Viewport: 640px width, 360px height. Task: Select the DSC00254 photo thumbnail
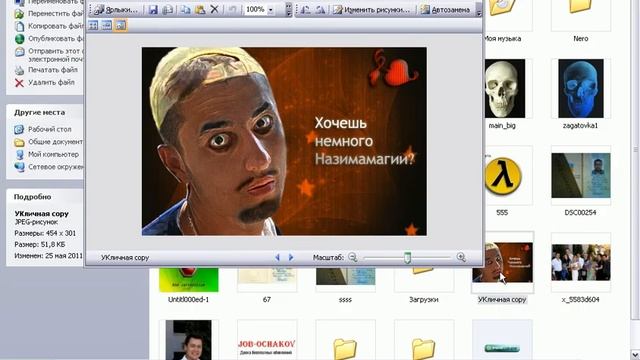(x=580, y=176)
